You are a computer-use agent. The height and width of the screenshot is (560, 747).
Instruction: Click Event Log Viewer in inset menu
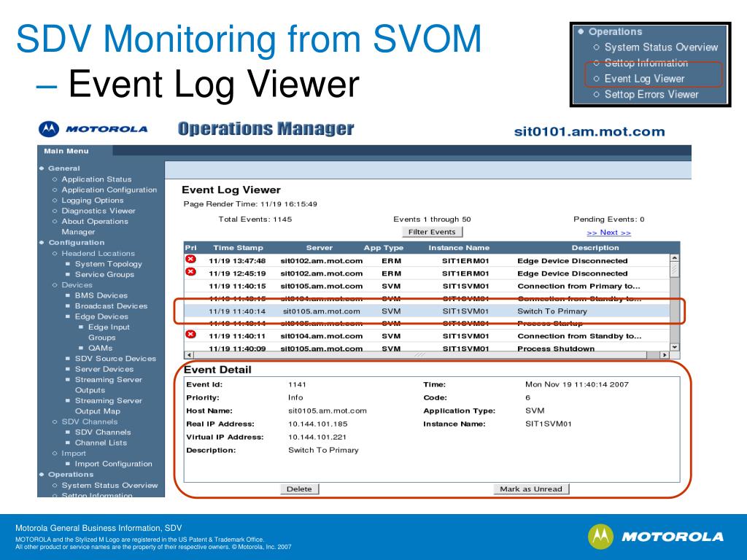click(644, 79)
